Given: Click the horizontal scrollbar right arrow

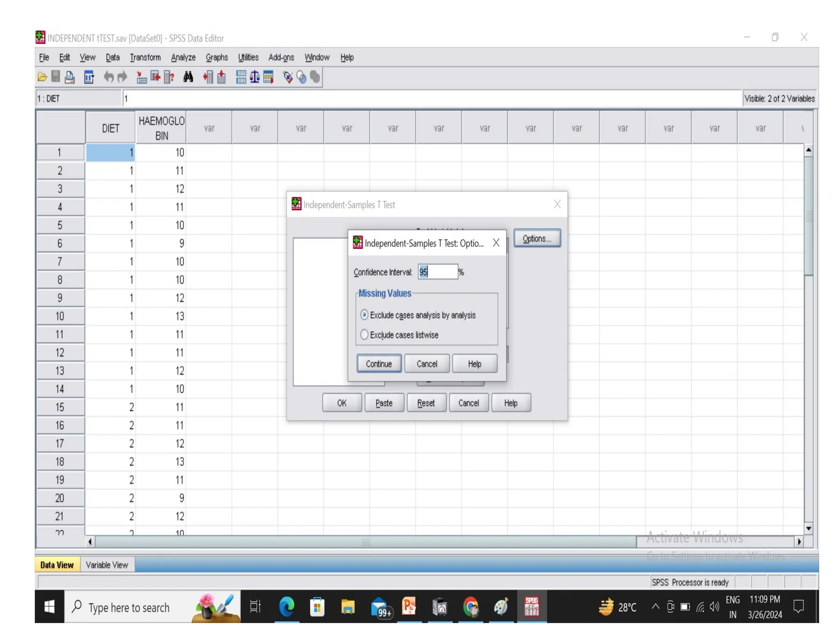Looking at the screenshot, I should coord(799,542).
